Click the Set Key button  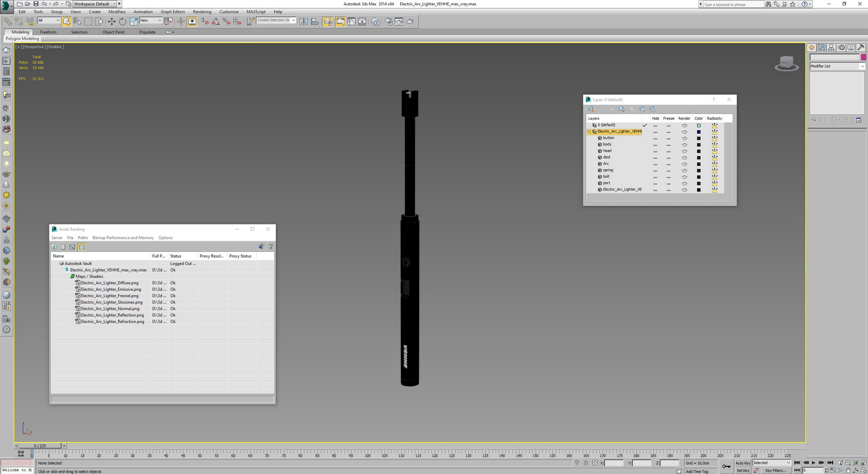tap(743, 470)
